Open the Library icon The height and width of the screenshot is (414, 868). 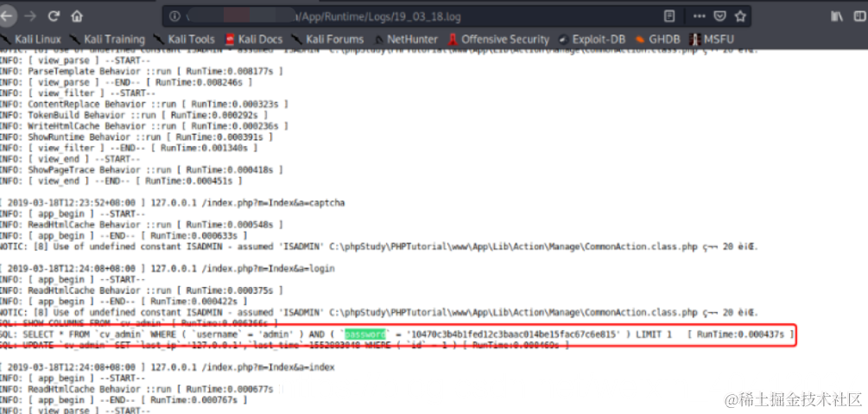point(836,16)
